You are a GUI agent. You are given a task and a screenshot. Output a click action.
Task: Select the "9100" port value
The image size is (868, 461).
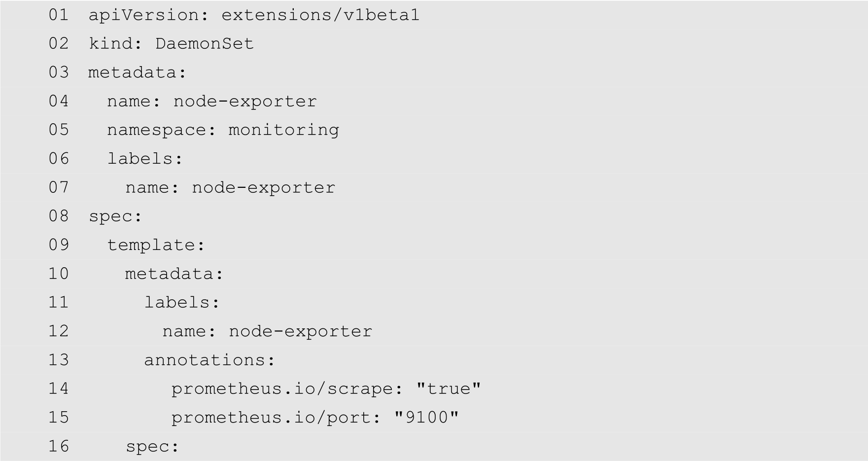click(426, 418)
